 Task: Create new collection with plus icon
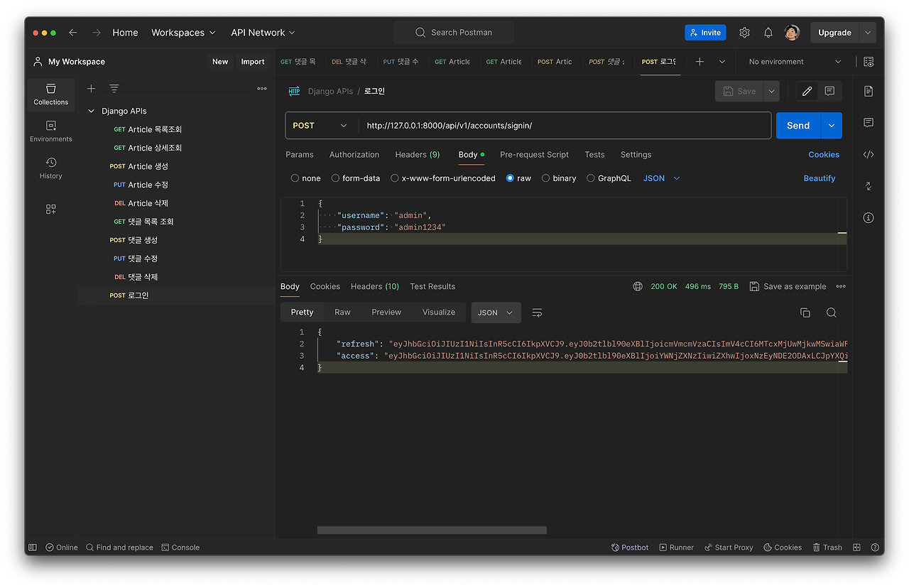click(91, 89)
